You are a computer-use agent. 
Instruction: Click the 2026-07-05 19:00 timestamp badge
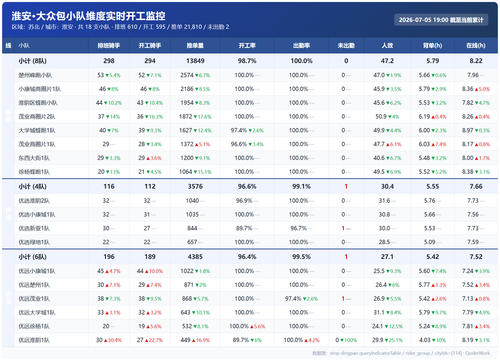point(441,20)
